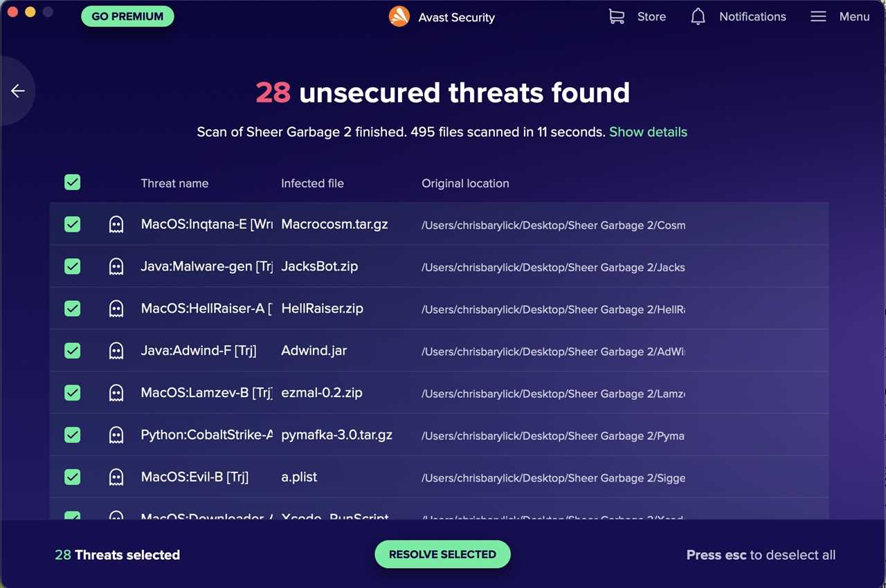Click the ghost icon beside JacksBot.zip
The width and height of the screenshot is (886, 588).
pyautogui.click(x=116, y=266)
